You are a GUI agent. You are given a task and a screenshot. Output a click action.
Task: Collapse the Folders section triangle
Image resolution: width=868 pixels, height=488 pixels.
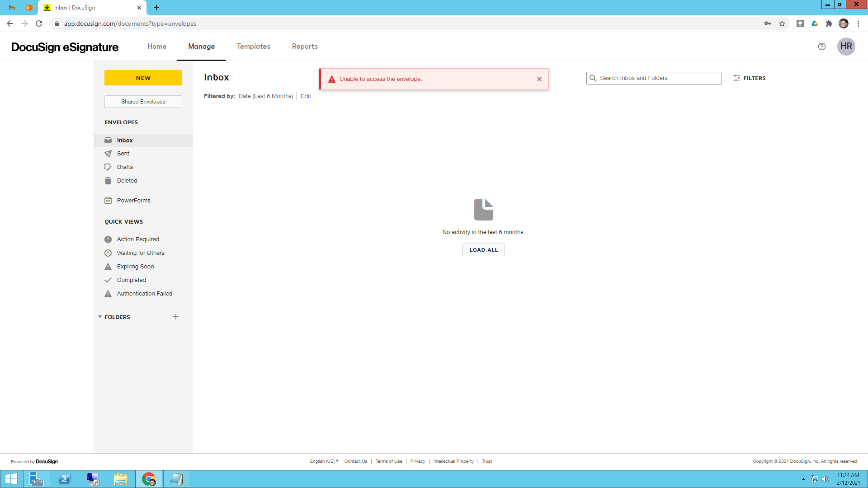[x=100, y=317]
